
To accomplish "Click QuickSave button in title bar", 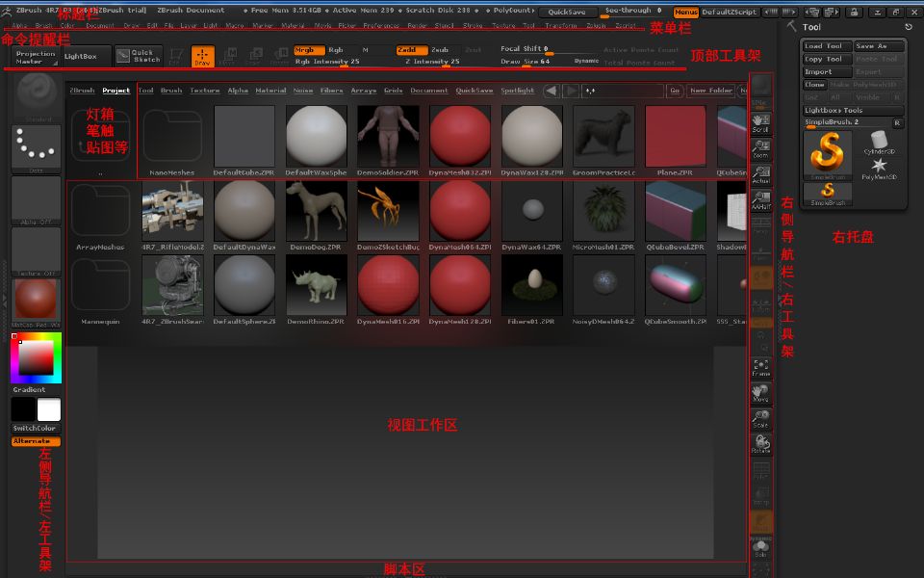I will coord(566,12).
